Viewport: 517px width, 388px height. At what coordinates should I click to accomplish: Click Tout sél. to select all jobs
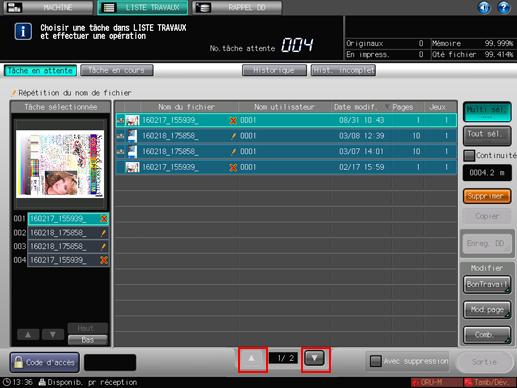pos(487,136)
